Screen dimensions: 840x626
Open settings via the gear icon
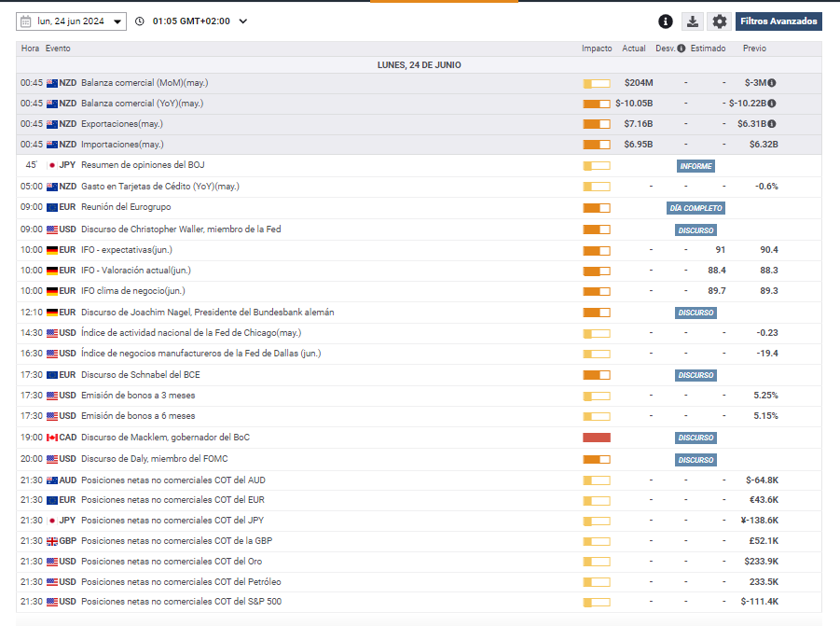click(719, 21)
